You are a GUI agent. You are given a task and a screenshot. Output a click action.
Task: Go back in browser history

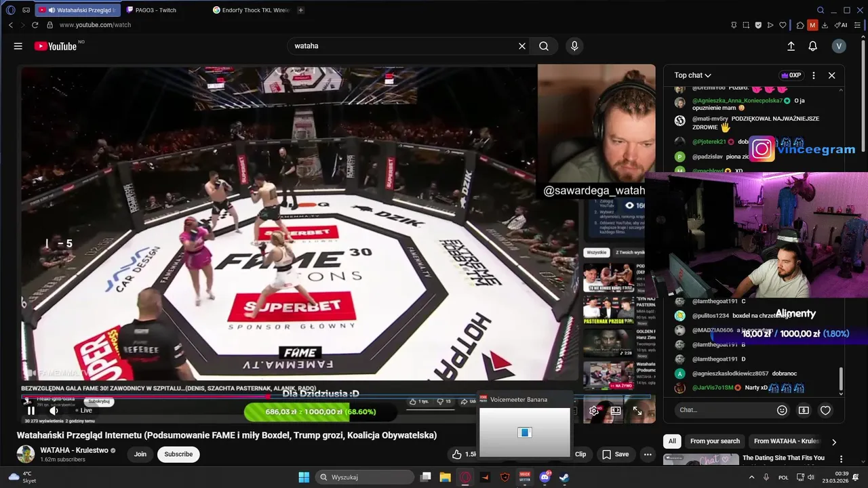(x=11, y=25)
